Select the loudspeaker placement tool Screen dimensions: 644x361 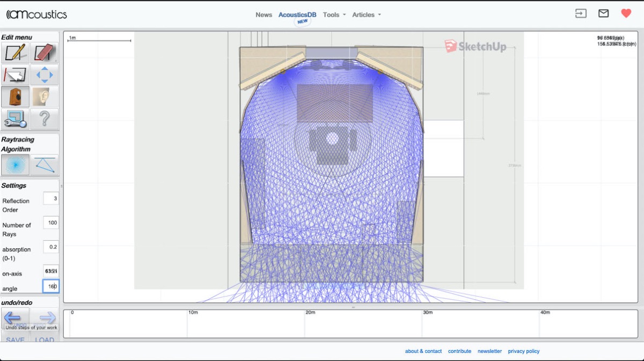(x=15, y=97)
